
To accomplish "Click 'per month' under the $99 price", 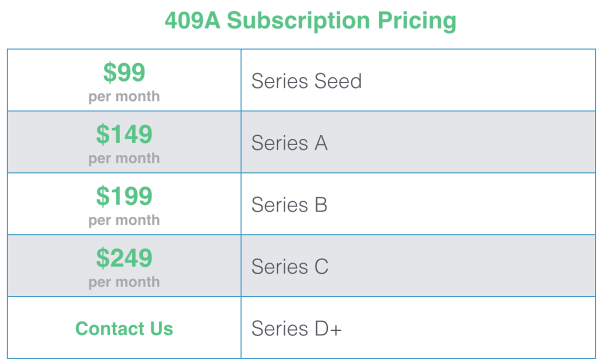I will [x=124, y=96].
